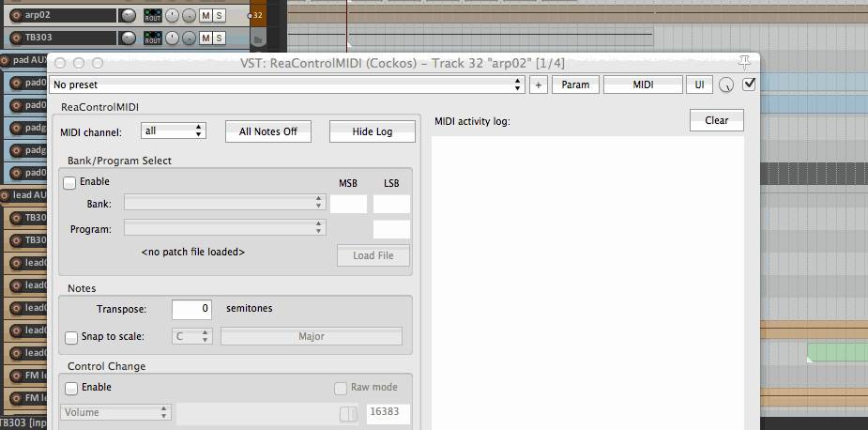Open the scale root note C dropdown

click(191, 336)
